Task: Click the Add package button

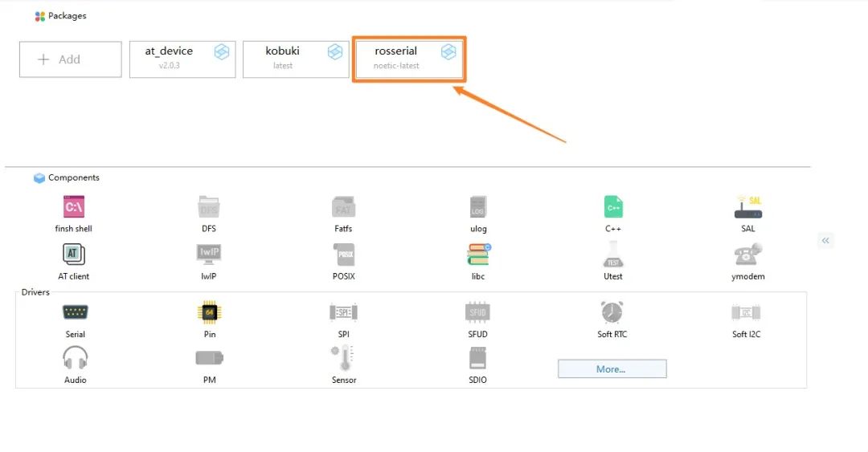Action: (x=70, y=59)
